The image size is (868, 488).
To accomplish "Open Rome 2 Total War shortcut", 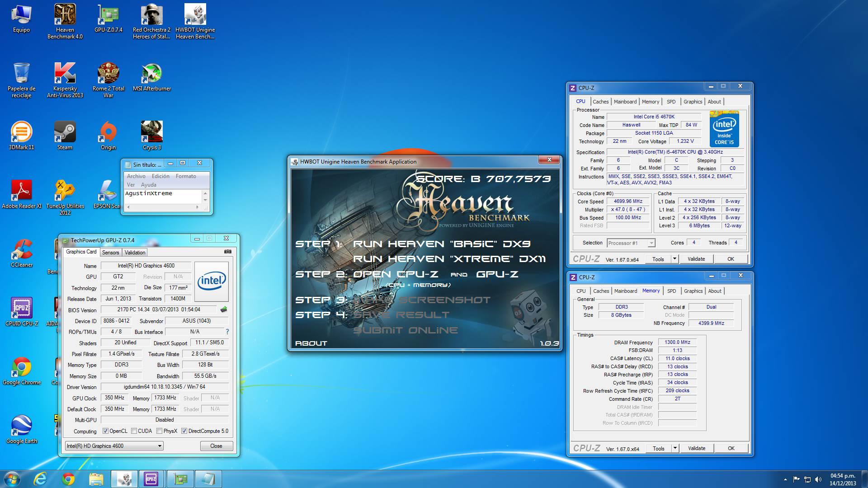I will click(x=108, y=80).
